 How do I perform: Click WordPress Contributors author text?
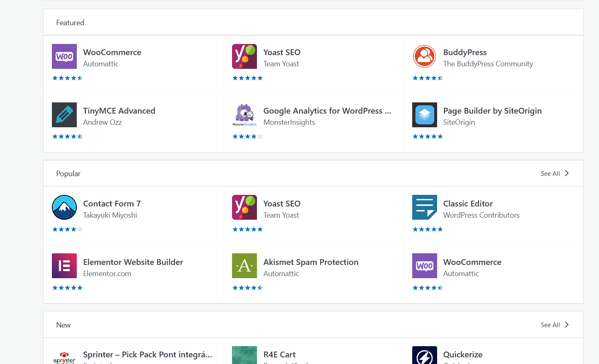coord(482,215)
